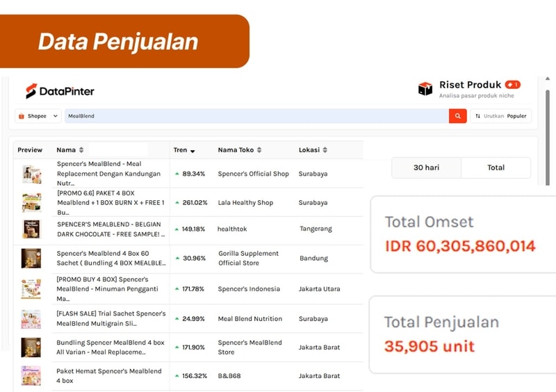
Task: Open the Shopee marketplace dropdown
Action: (38, 116)
